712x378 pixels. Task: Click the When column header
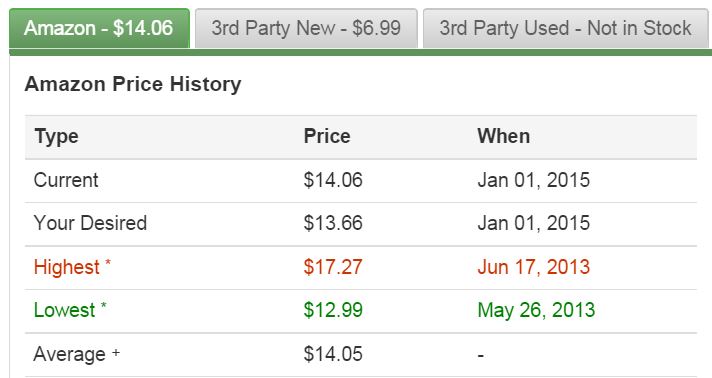click(504, 136)
